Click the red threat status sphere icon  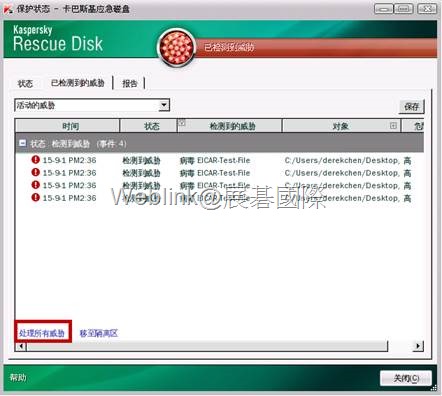click(176, 47)
